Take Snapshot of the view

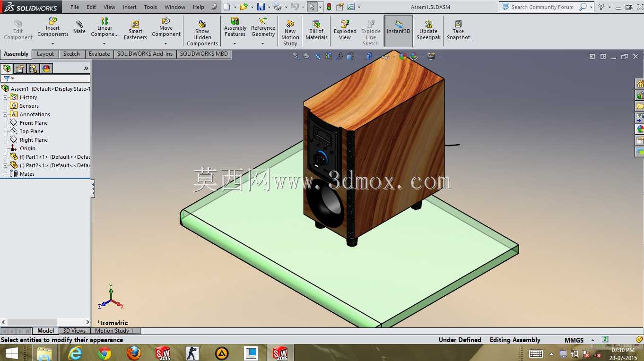coord(458,31)
